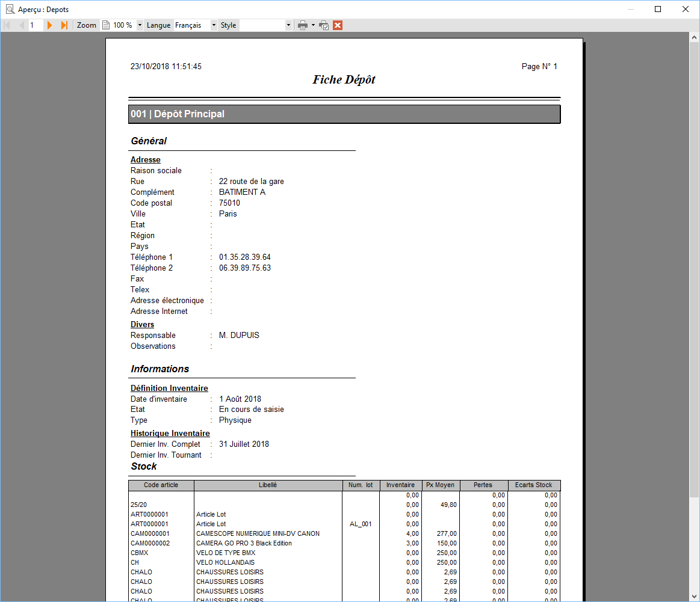Click the 'Num. lot' column header
This screenshot has height=602, width=700.
tap(361, 485)
